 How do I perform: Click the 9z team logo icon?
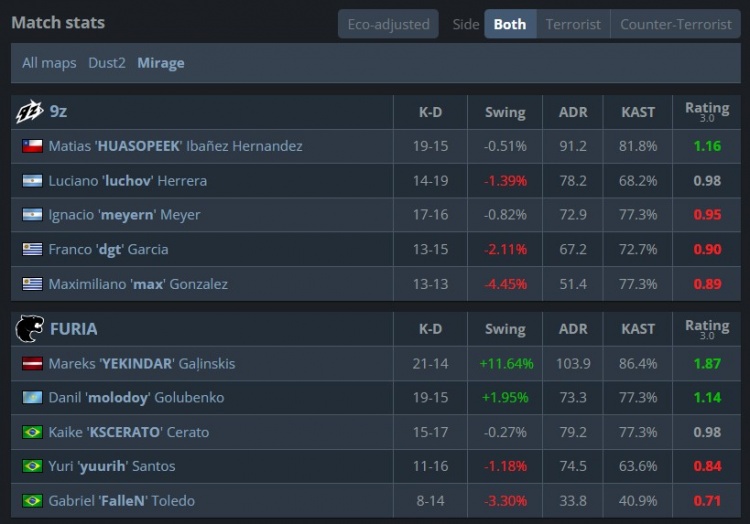30,112
